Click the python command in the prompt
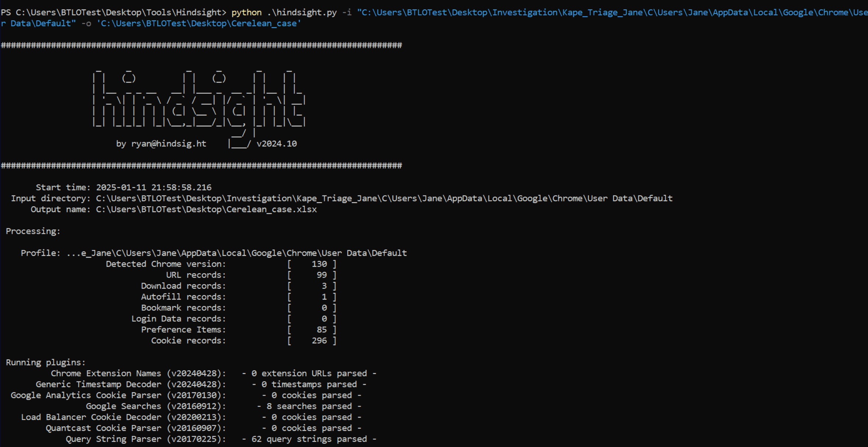The image size is (868, 447). (246, 12)
